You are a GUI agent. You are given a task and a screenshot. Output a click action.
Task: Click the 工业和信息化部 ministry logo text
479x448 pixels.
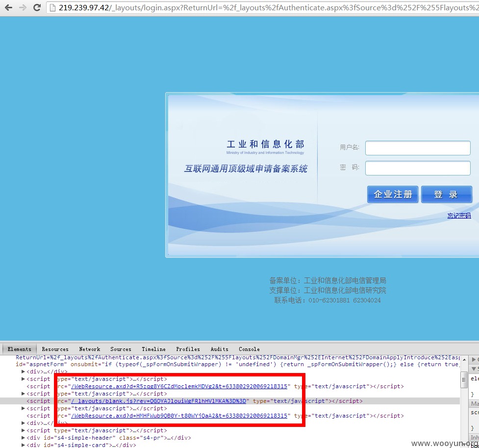point(265,144)
